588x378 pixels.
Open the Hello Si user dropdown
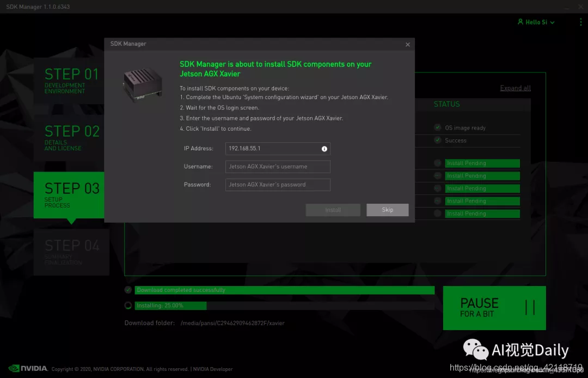(536, 22)
